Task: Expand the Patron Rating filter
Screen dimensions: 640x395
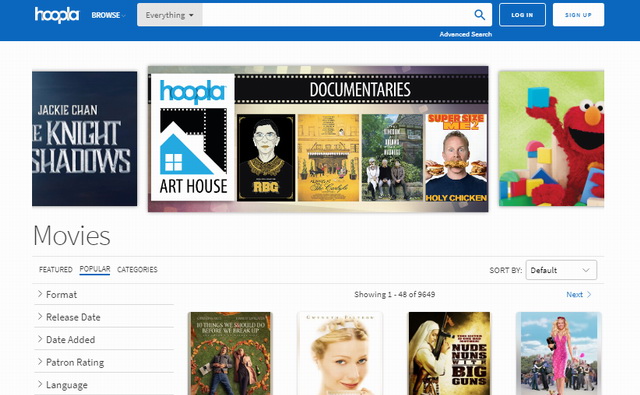Action: click(x=104, y=362)
